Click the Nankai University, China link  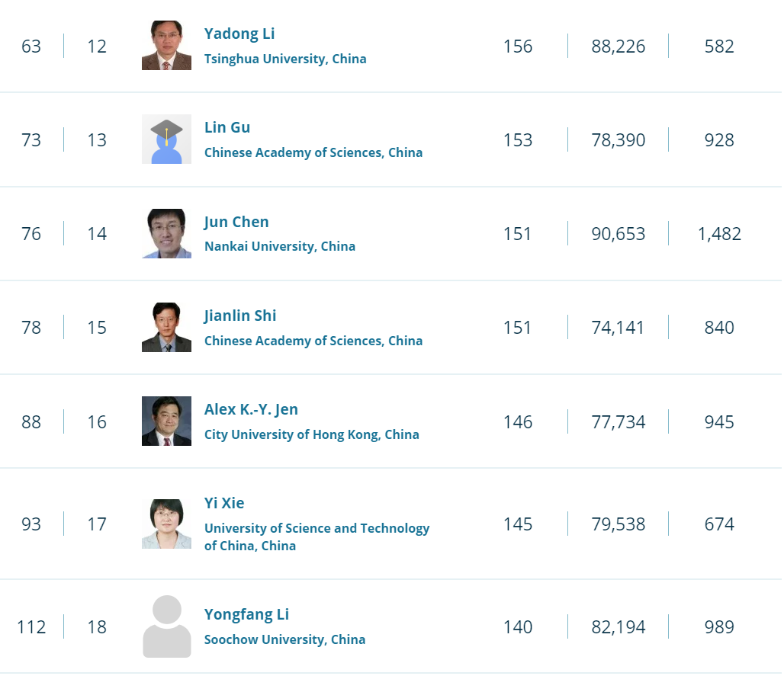[x=280, y=246]
